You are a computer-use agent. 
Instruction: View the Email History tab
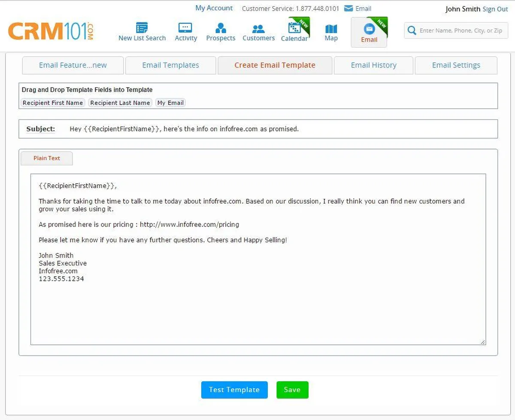pyautogui.click(x=373, y=65)
